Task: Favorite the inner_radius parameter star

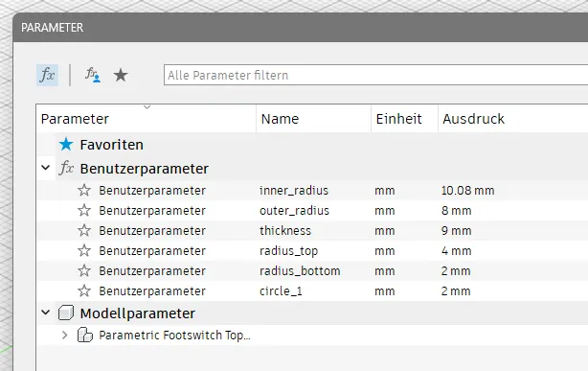Action: [x=84, y=191]
